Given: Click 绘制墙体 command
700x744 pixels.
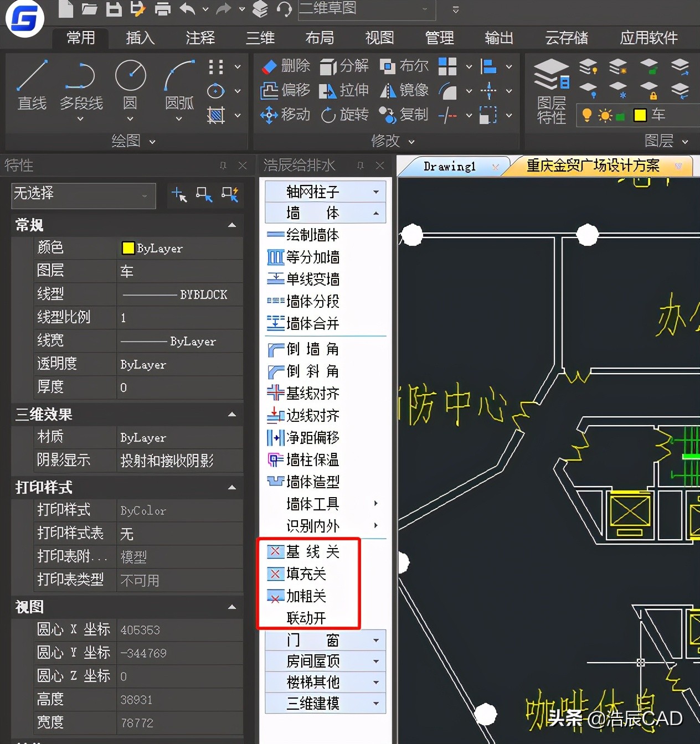Looking at the screenshot, I should [303, 235].
